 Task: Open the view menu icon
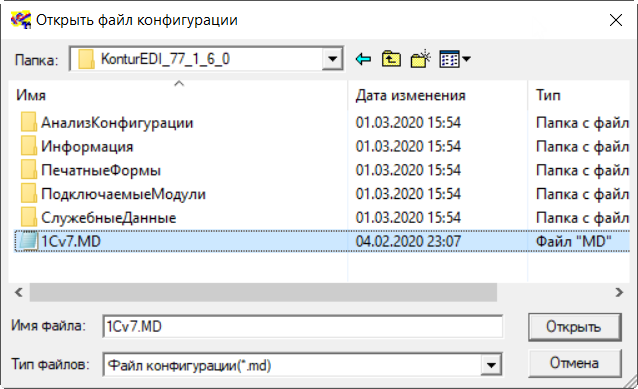pyautogui.click(x=455, y=59)
